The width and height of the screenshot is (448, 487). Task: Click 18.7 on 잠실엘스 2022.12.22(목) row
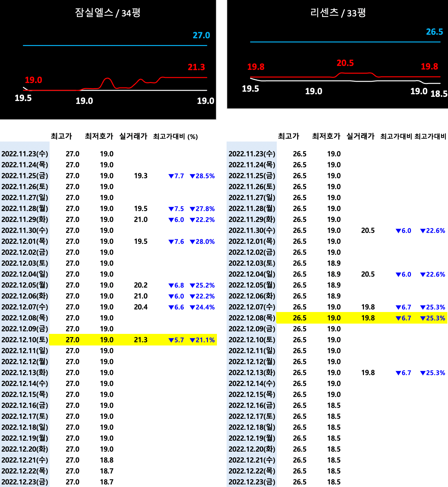107,471
